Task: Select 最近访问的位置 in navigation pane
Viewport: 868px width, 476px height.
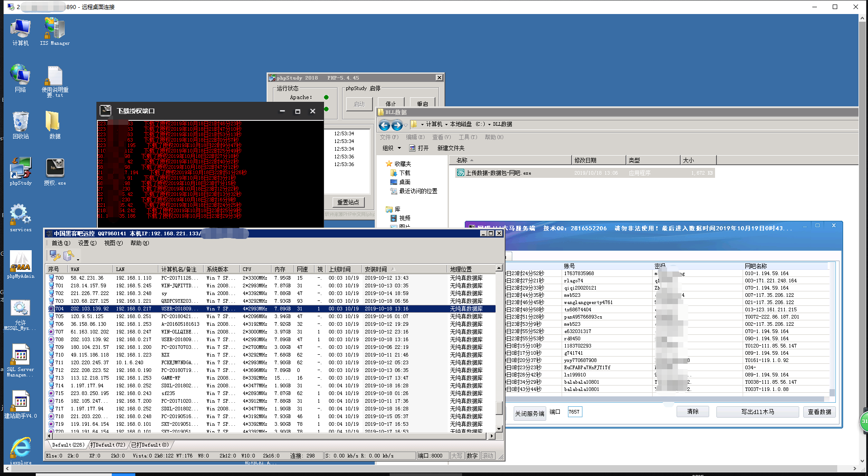Action: [414, 191]
